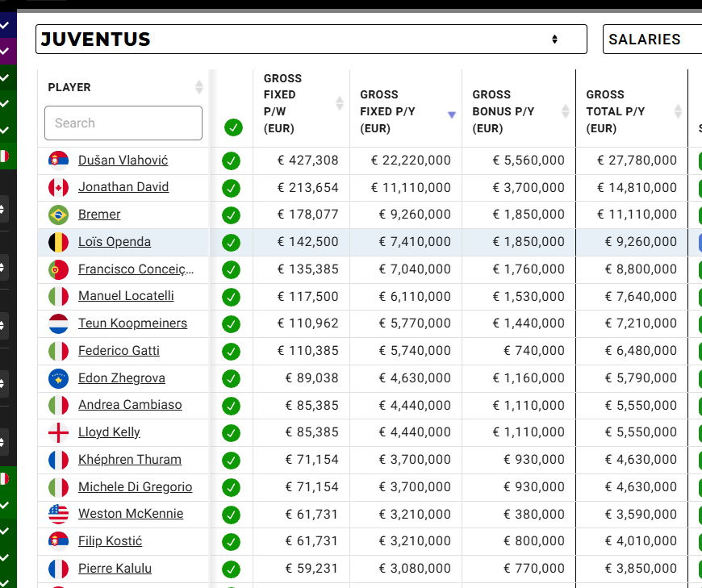Click USA flag beside Weston McKennie
The image size is (702, 588).
tap(59, 514)
